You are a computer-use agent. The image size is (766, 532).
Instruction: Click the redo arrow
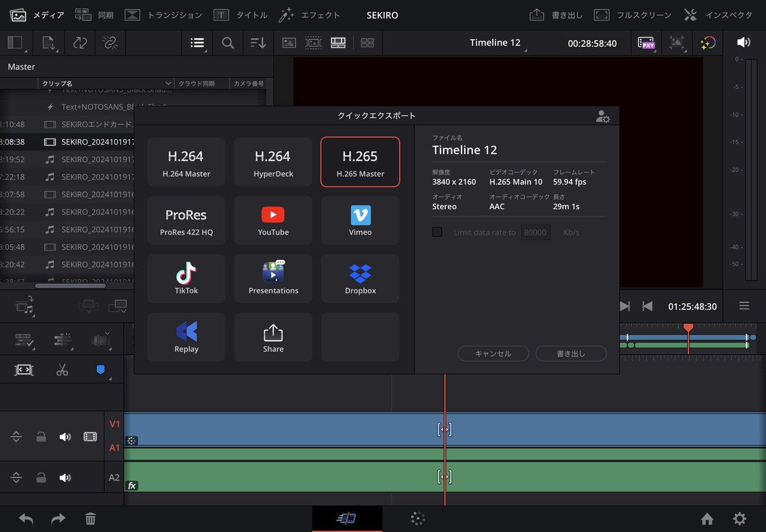pyautogui.click(x=58, y=519)
